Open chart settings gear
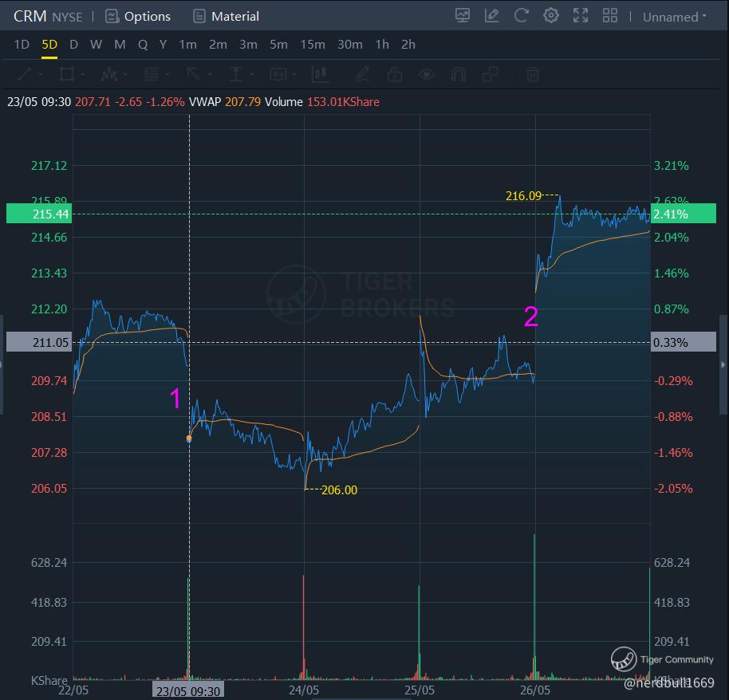The image size is (729, 700). (551, 16)
